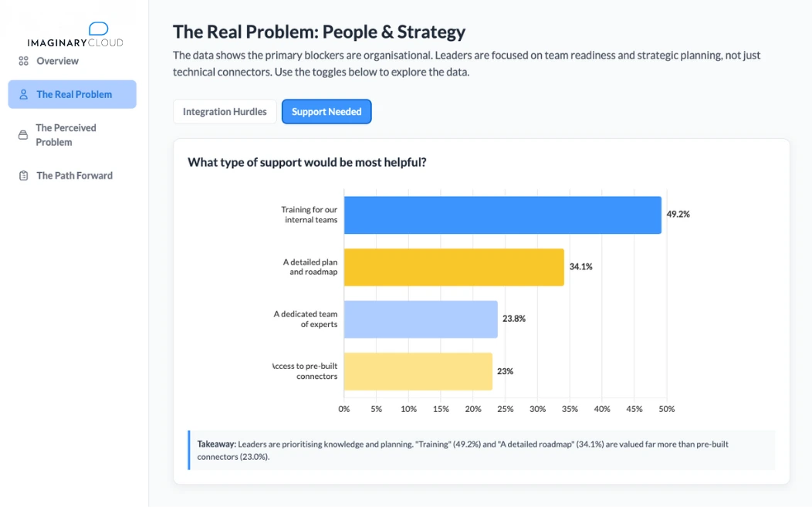Viewport: 812px width, 507px height.
Task: Click the Access to pre-built connectors axis label
Action: pos(307,371)
